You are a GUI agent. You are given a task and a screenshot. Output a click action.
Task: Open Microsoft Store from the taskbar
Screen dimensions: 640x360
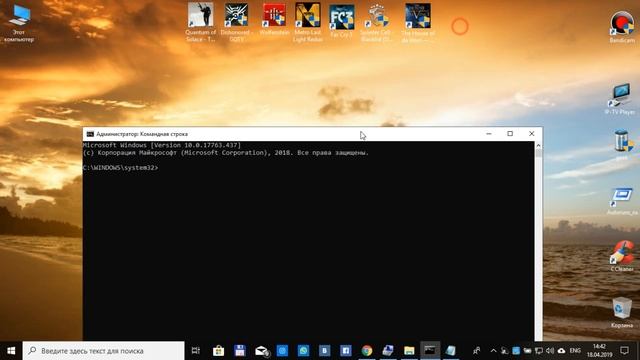tap(218, 351)
